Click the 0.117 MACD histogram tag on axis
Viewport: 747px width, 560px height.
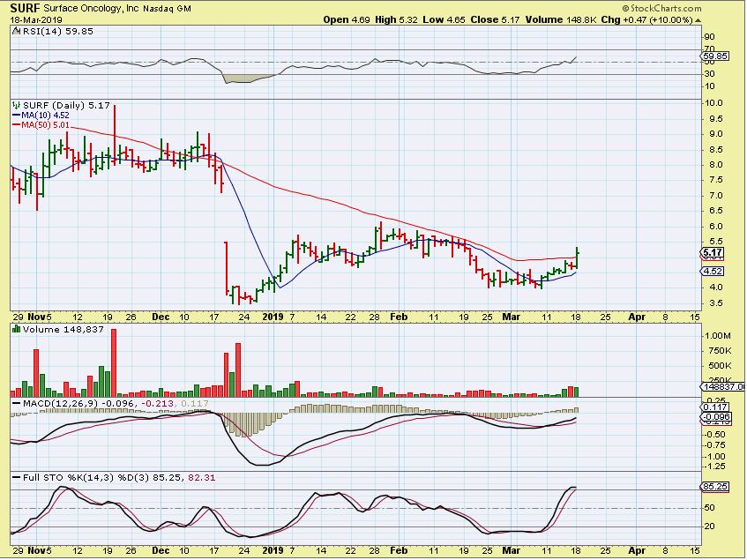(715, 407)
